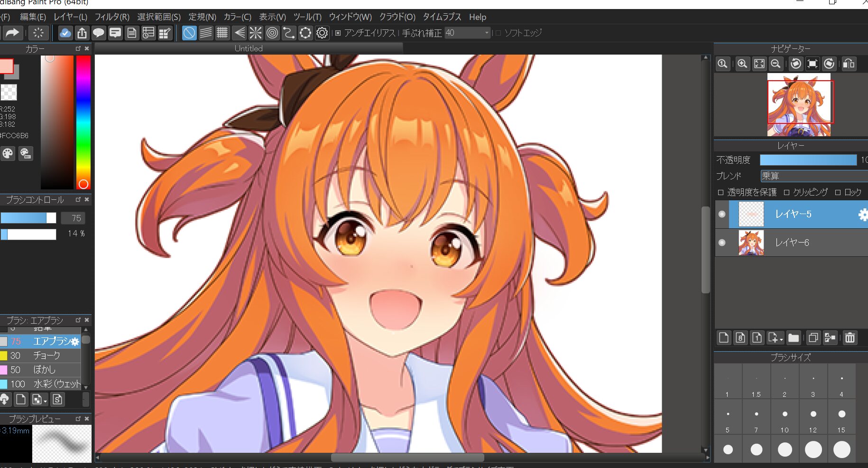
Task: Flip canvas view horizontally in Navigator
Action: 849,64
